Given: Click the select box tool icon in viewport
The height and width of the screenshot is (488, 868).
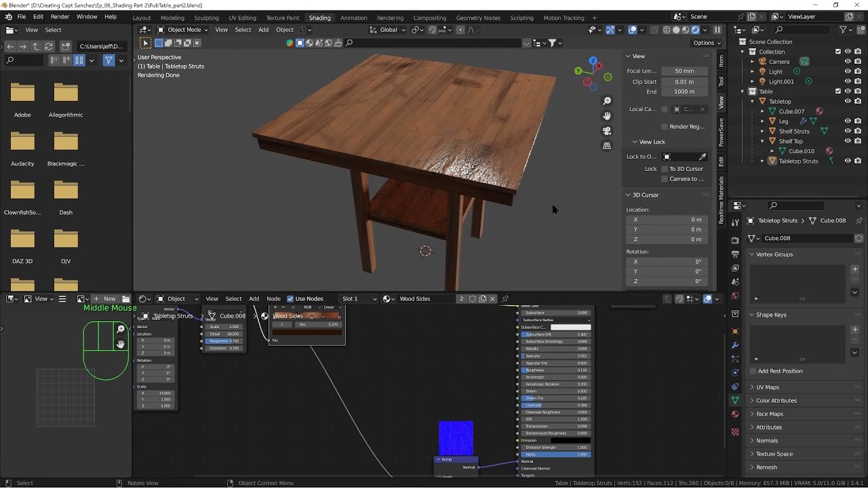Looking at the screenshot, I should [146, 43].
